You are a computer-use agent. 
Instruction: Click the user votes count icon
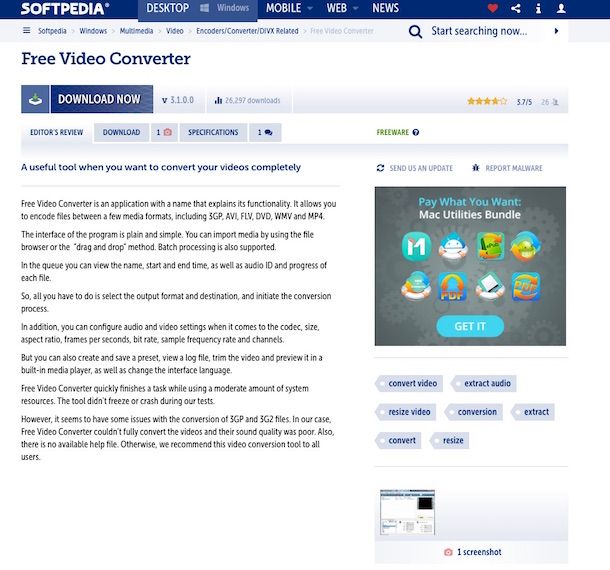(x=556, y=102)
